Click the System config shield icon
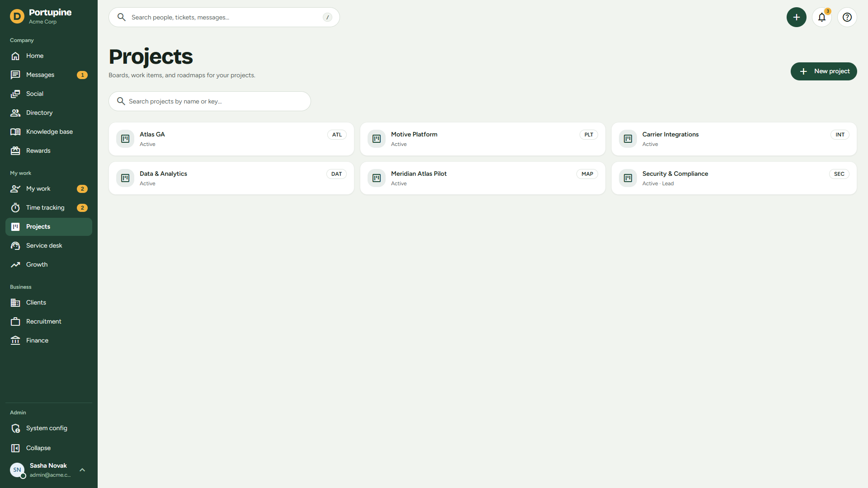The height and width of the screenshot is (488, 868). click(15, 428)
